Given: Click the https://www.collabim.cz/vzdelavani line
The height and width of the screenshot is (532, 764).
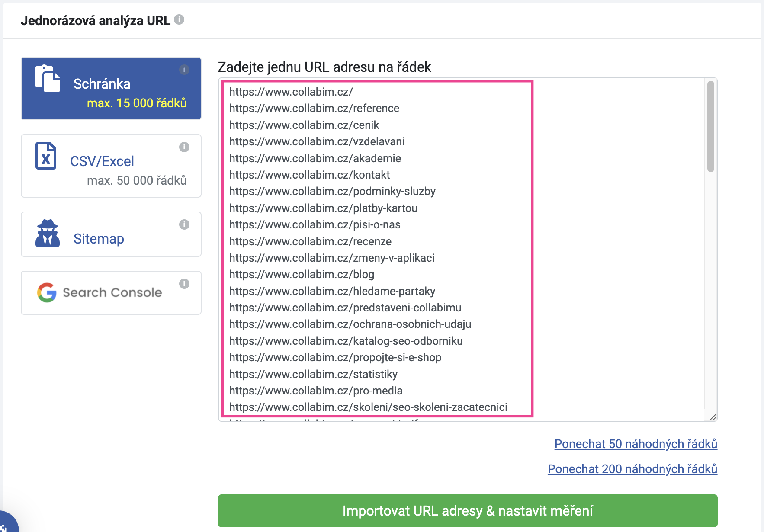Looking at the screenshot, I should pyautogui.click(x=317, y=141).
